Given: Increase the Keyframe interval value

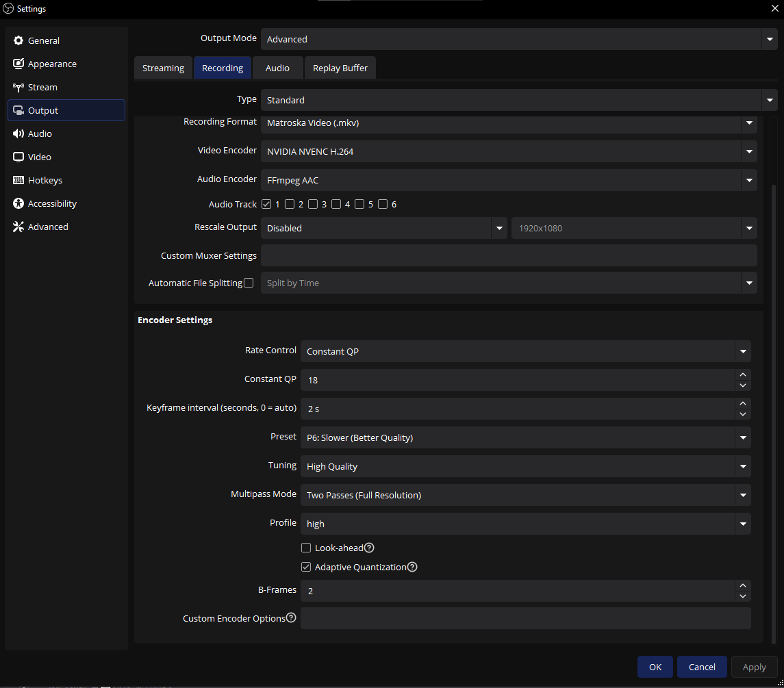Looking at the screenshot, I should pyautogui.click(x=743, y=403).
